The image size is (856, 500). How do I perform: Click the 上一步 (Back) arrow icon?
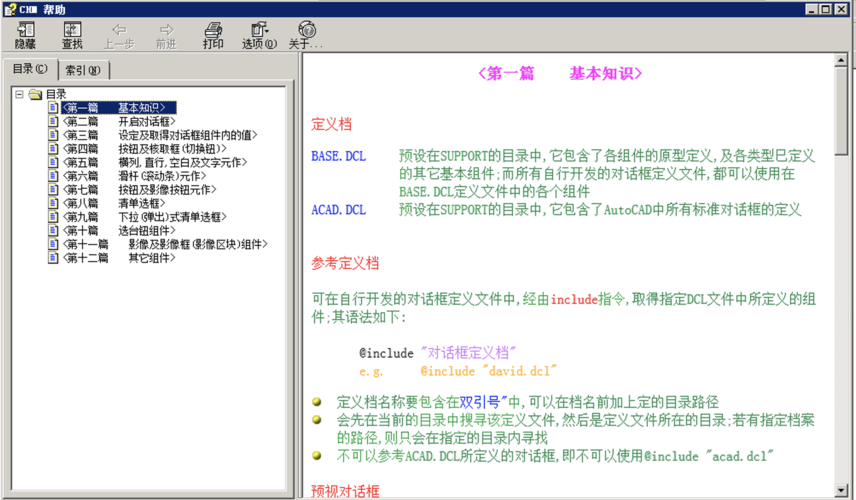[119, 35]
